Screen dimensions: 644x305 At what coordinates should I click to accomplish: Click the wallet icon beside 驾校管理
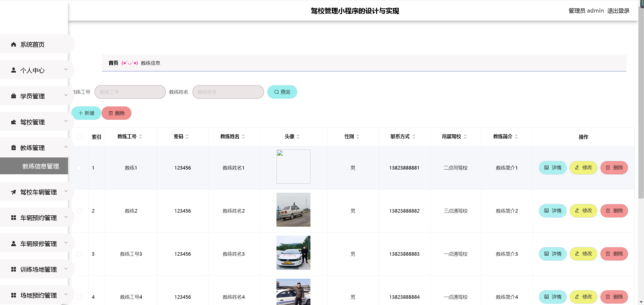[x=14, y=122]
